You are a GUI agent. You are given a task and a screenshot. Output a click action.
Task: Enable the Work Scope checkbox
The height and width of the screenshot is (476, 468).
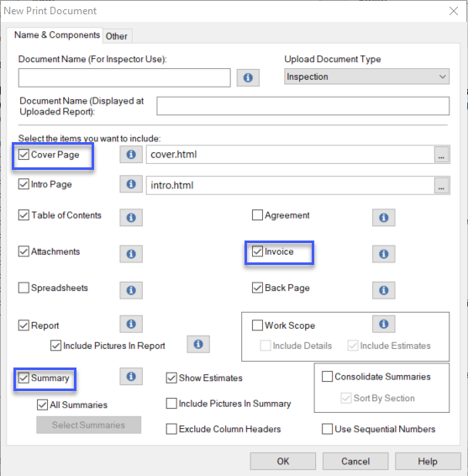[257, 325]
